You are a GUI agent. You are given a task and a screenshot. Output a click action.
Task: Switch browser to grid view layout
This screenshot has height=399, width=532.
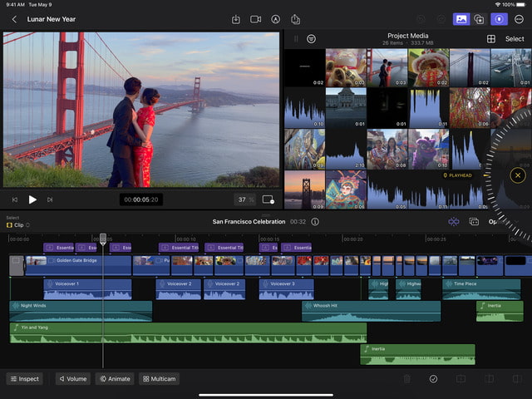click(x=491, y=39)
